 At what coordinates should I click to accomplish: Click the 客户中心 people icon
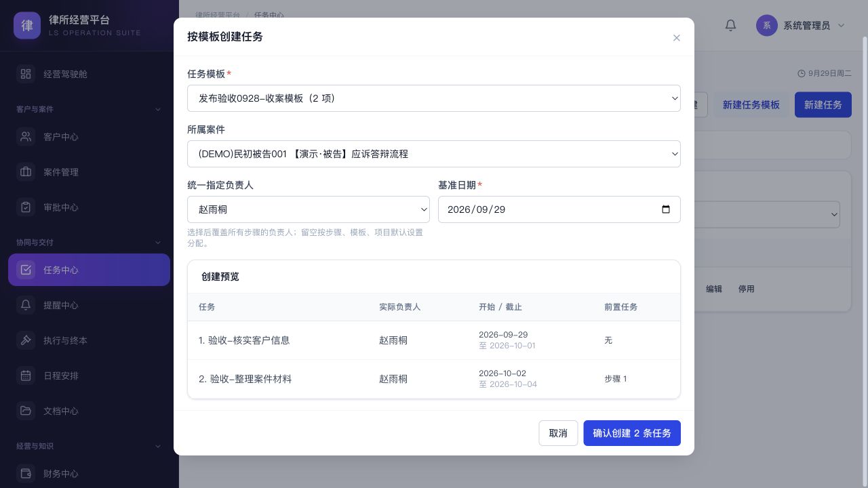pos(26,137)
